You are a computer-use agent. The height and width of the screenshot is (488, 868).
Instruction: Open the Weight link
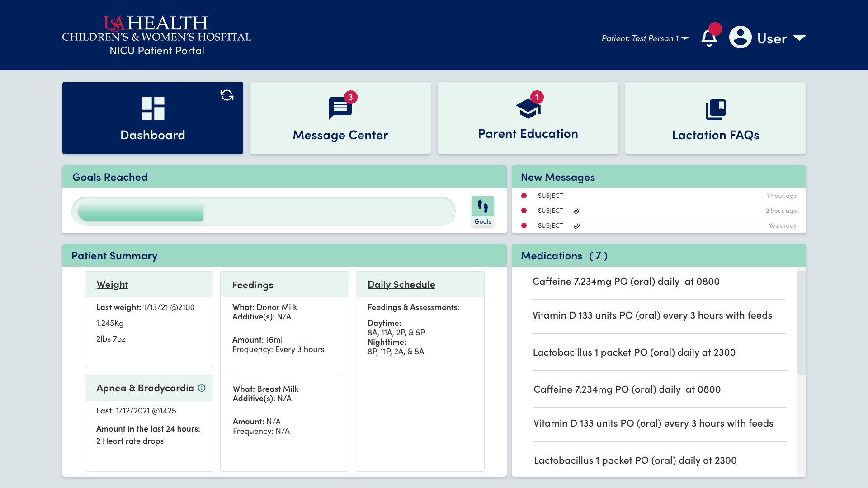[x=112, y=285]
